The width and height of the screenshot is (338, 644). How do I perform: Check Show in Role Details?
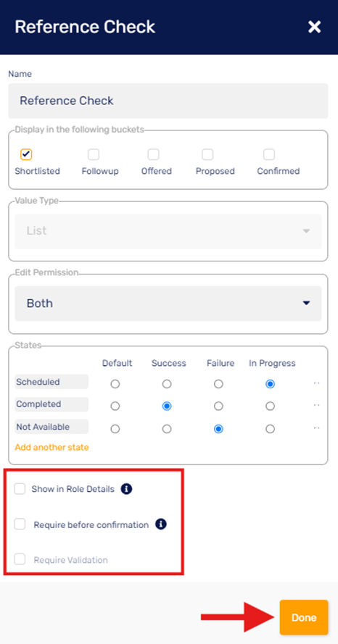coord(20,489)
